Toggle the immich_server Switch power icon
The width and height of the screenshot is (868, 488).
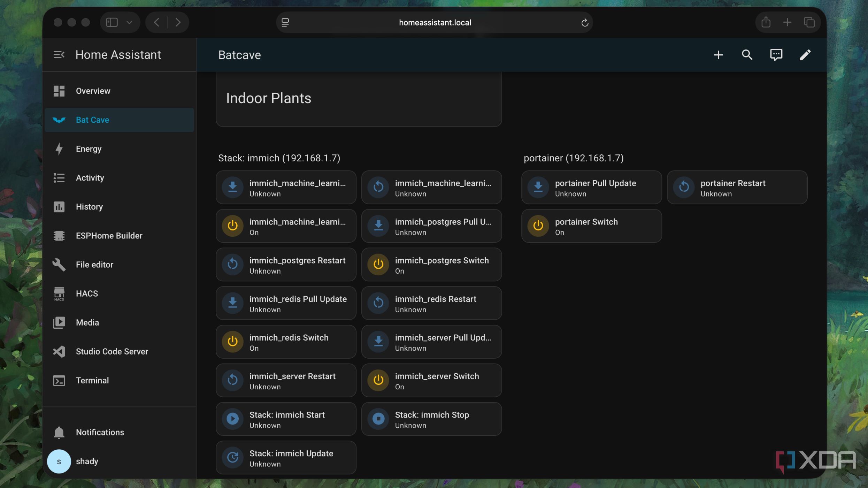(378, 380)
